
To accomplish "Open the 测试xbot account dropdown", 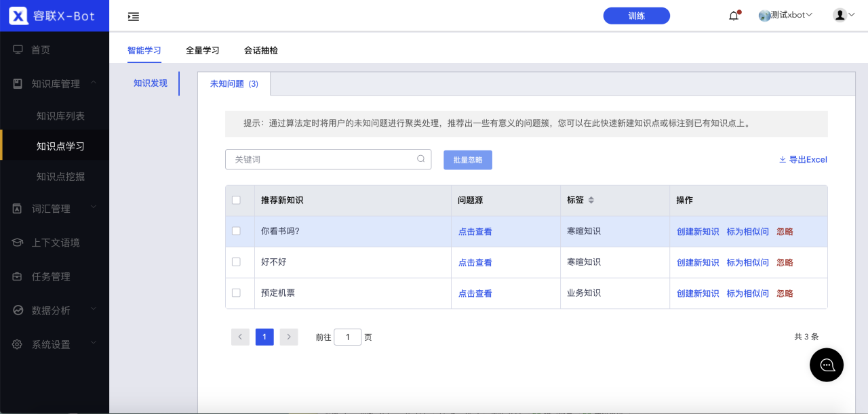I will pyautogui.click(x=786, y=15).
